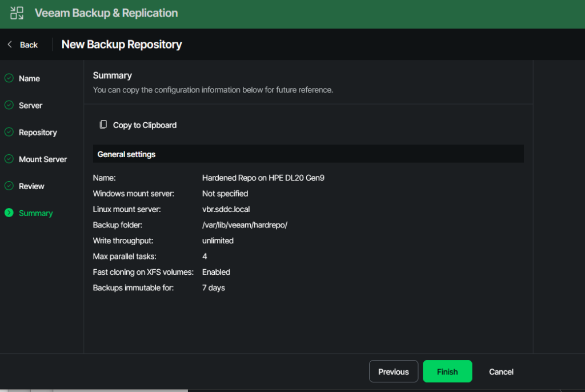
Task: Open the Server wizard step
Action: pos(30,106)
